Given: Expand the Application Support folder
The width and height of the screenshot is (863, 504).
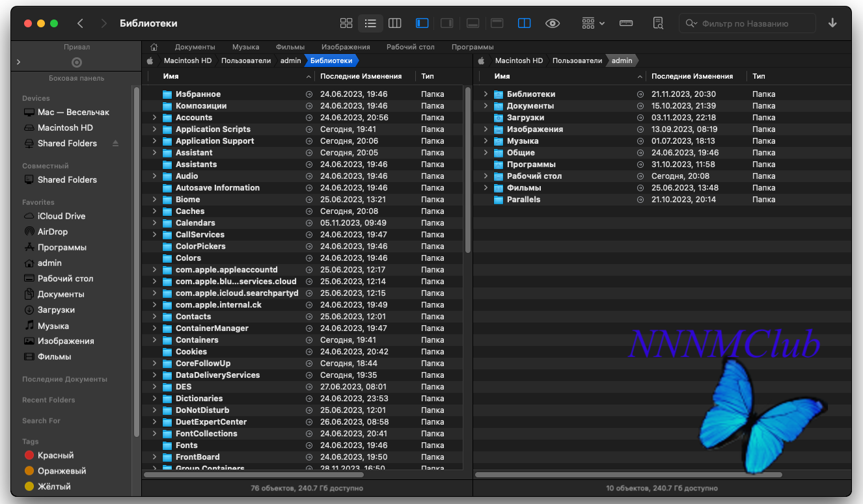Looking at the screenshot, I should pos(154,141).
